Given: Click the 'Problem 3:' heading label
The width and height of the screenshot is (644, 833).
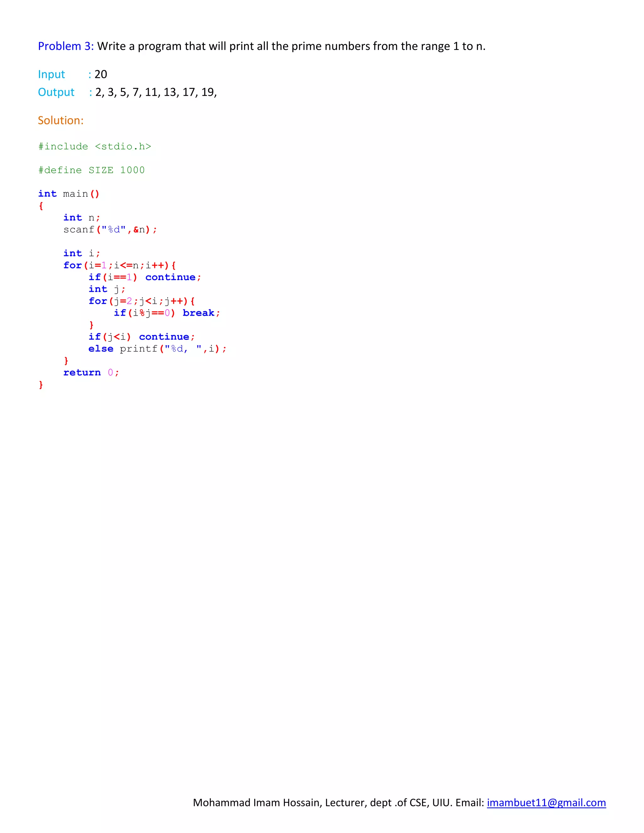Looking at the screenshot, I should point(66,46).
